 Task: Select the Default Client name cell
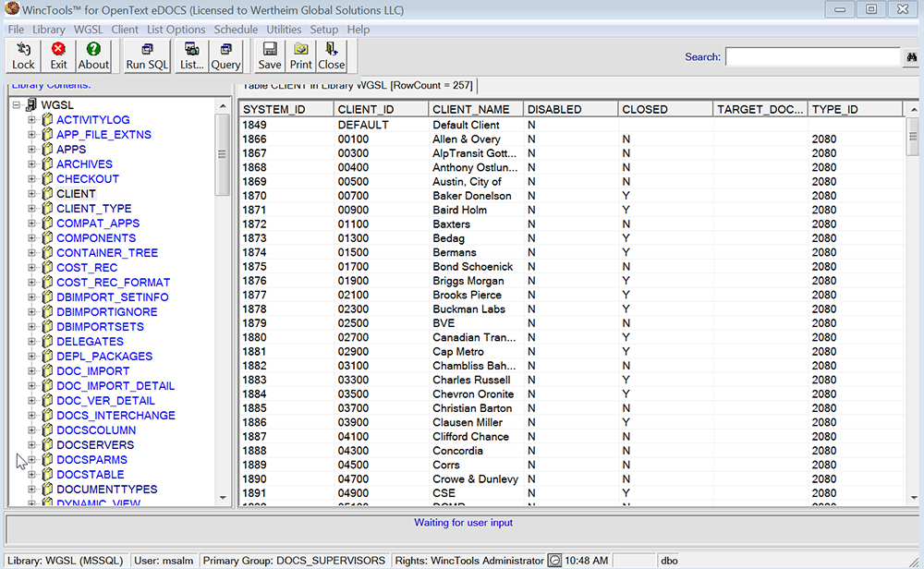point(476,125)
